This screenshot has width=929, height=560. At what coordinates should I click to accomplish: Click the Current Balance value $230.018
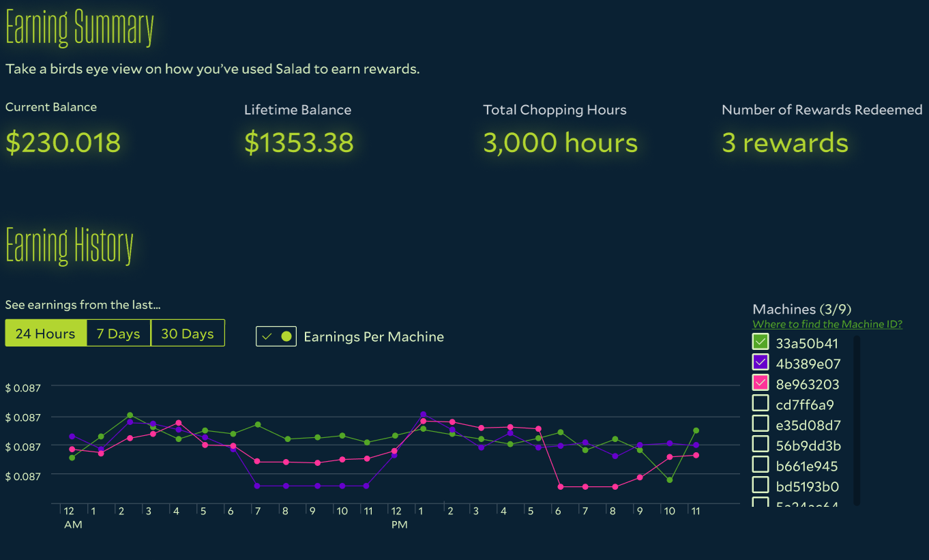coord(63,143)
